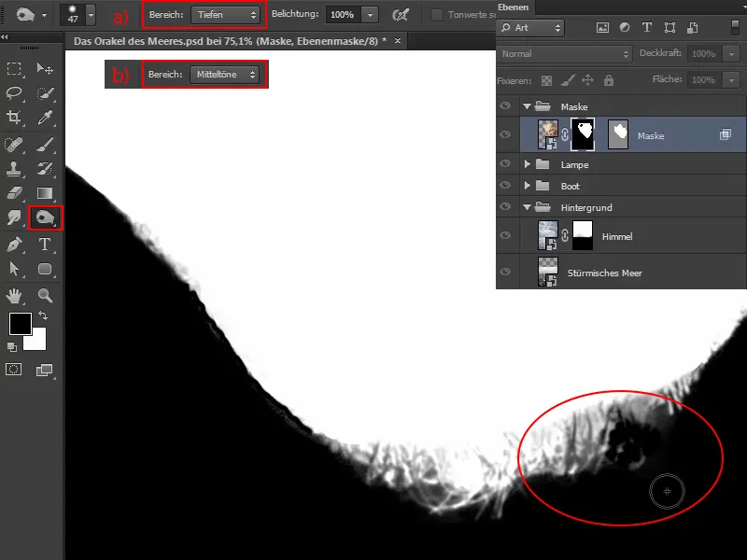
Task: Select the Rectangular Marquee tool
Action: point(14,69)
